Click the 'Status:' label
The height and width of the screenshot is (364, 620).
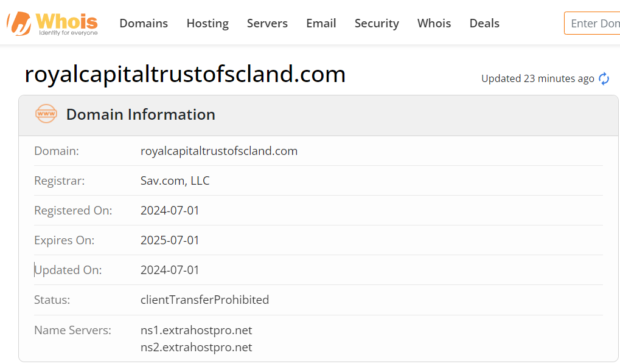click(x=52, y=300)
